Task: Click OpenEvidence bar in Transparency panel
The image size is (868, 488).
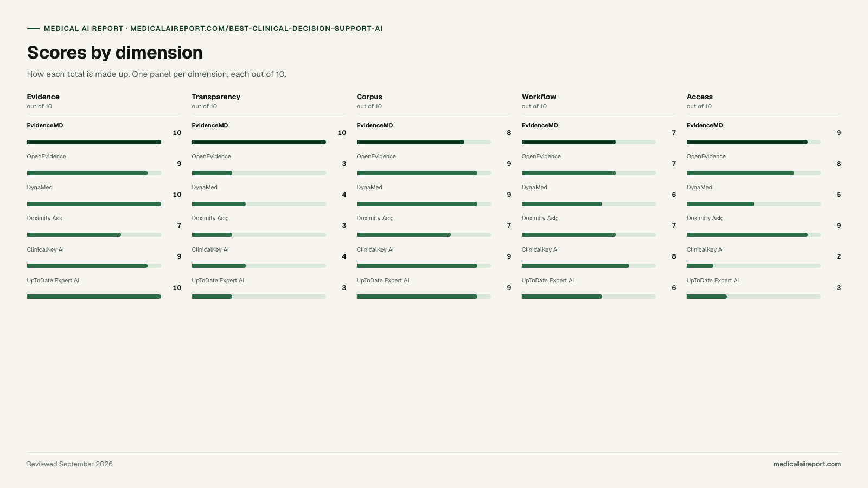Action: (259, 173)
